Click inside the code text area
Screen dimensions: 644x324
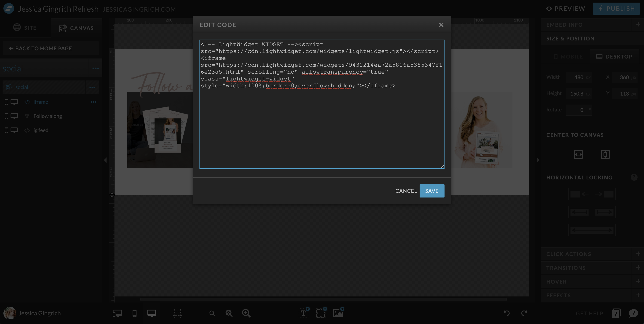pos(322,104)
